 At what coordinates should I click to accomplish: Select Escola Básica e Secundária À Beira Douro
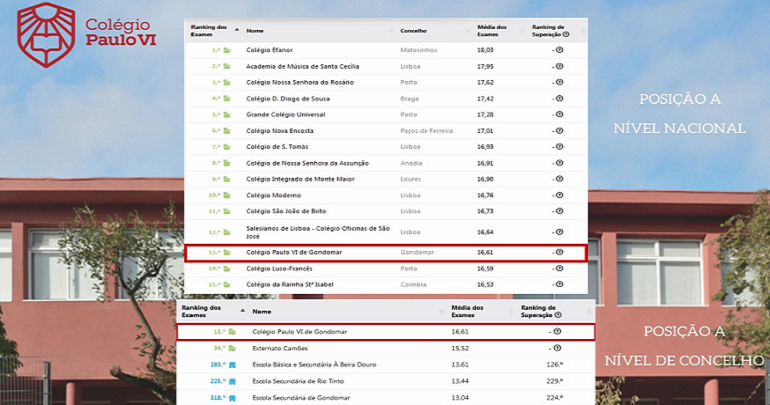tap(314, 365)
